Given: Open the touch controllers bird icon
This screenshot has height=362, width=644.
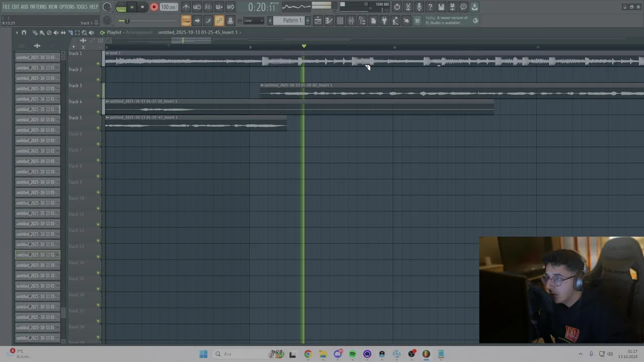Looking at the screenshot, I should [x=407, y=21].
